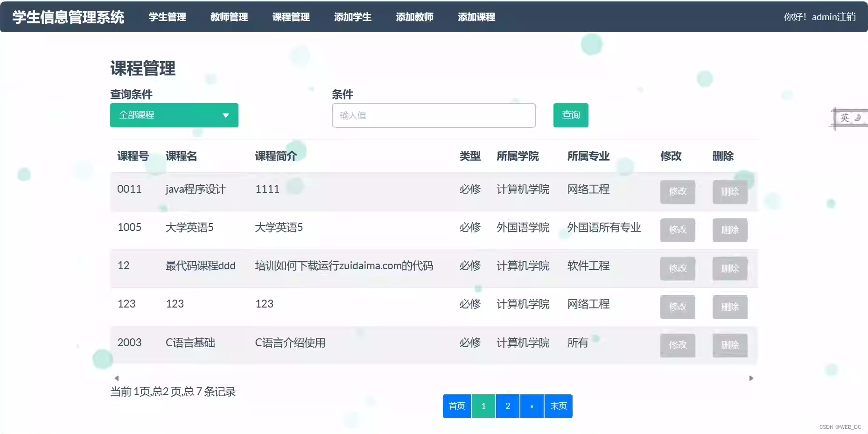Go to 末页 last page
868x434 pixels.
[559, 406]
